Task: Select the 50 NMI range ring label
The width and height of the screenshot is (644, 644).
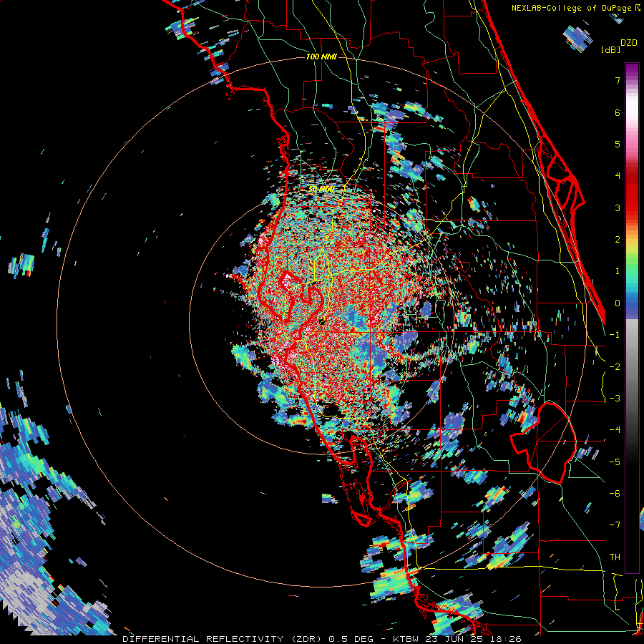Action: tap(321, 190)
